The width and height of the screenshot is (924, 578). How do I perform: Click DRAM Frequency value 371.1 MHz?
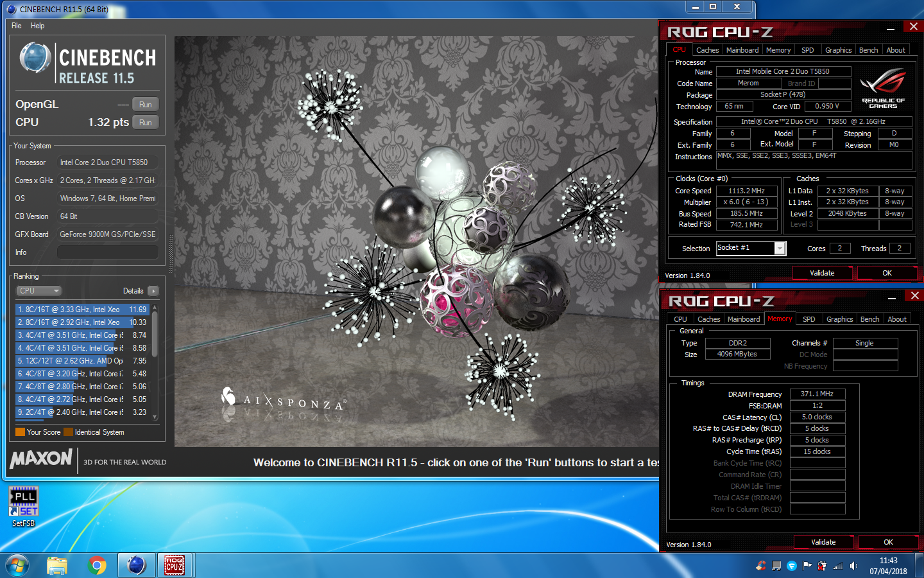(817, 394)
